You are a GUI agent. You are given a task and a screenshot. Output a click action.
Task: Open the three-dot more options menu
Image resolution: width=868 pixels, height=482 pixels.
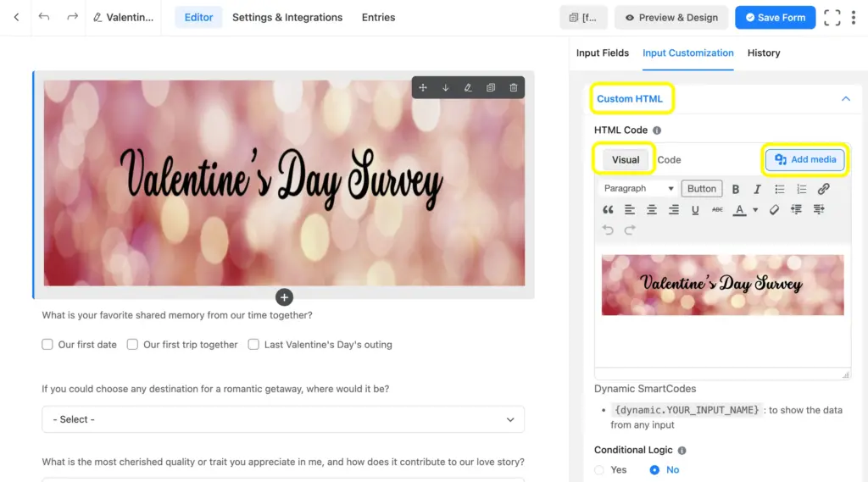tap(854, 18)
